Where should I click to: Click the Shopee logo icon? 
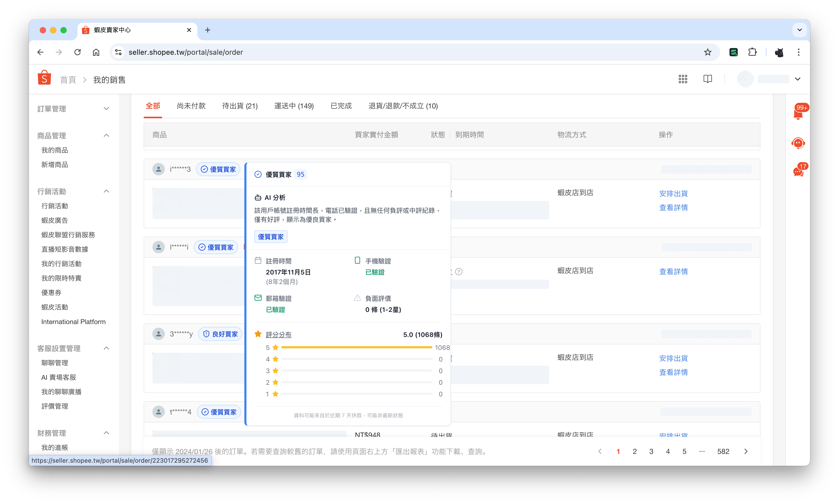[44, 78]
